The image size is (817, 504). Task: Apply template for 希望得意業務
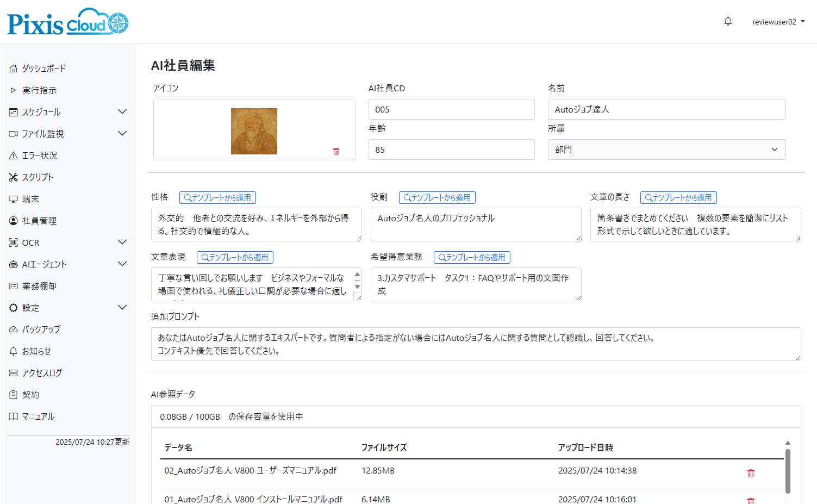pos(472,258)
